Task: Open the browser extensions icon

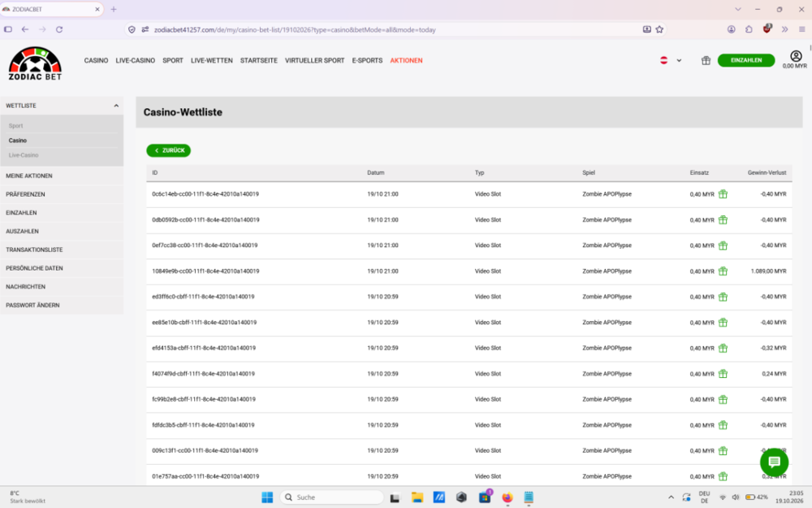Action: click(x=749, y=29)
